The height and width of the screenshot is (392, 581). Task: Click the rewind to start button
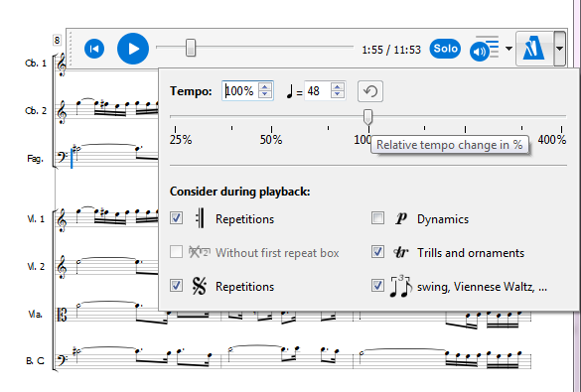pyautogui.click(x=94, y=49)
